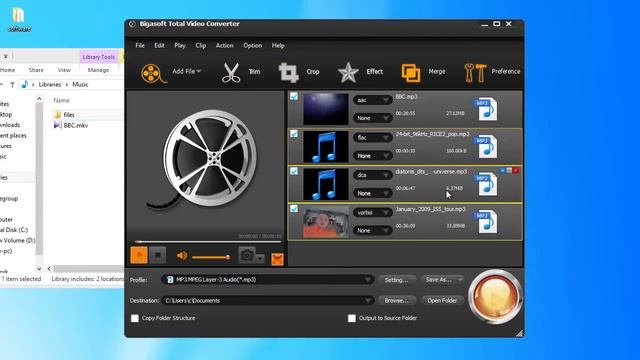Open the dca audio track dropdown
Image resolution: width=640 pixels, height=360 pixels.
coord(372,175)
